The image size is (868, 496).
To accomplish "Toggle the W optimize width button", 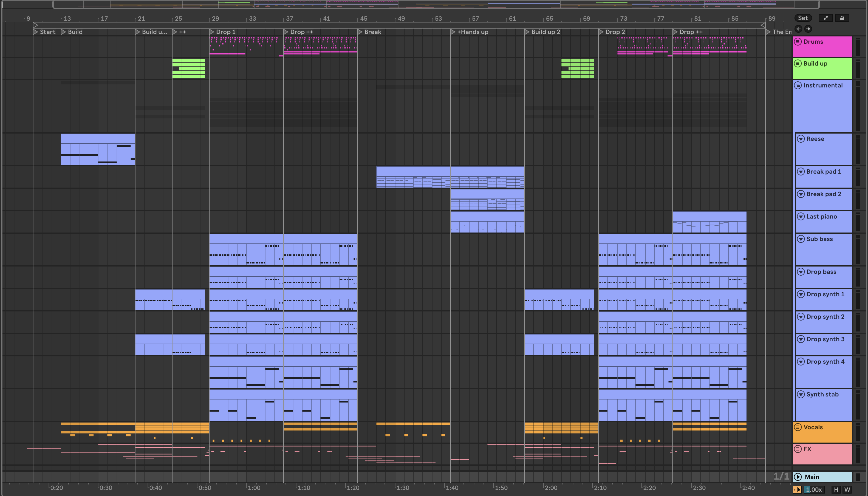I will pyautogui.click(x=847, y=490).
